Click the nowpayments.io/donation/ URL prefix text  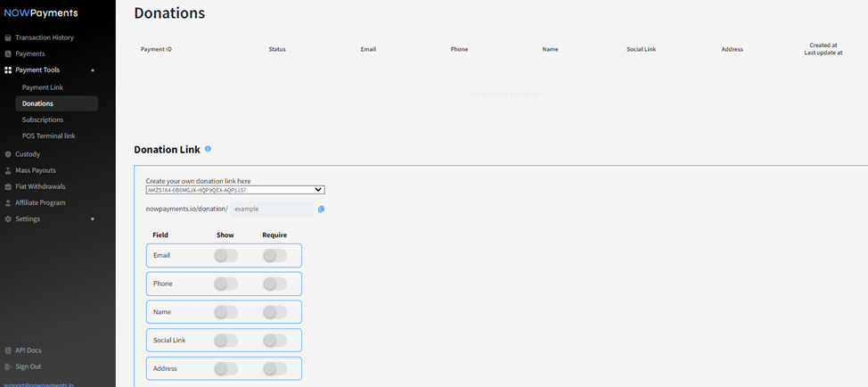(x=186, y=209)
